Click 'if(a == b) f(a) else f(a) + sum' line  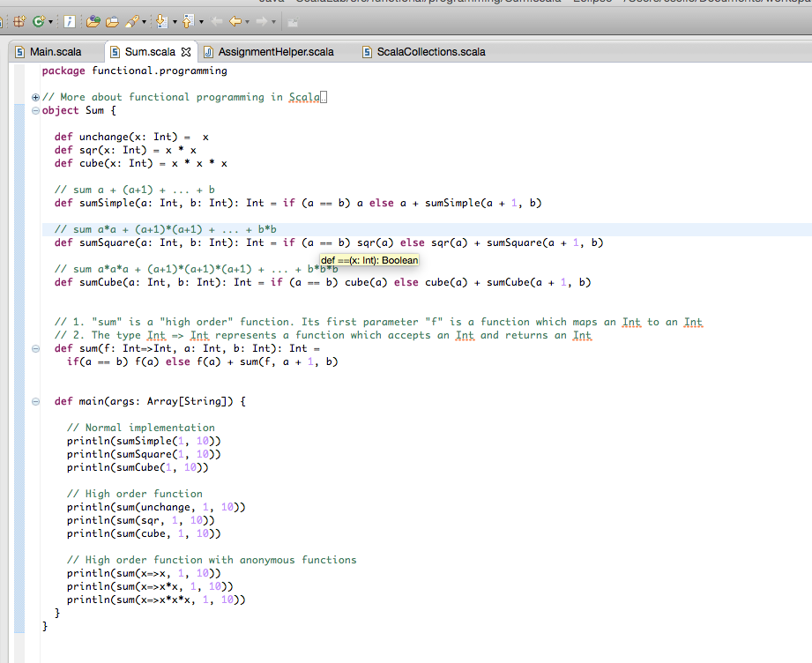click(203, 361)
